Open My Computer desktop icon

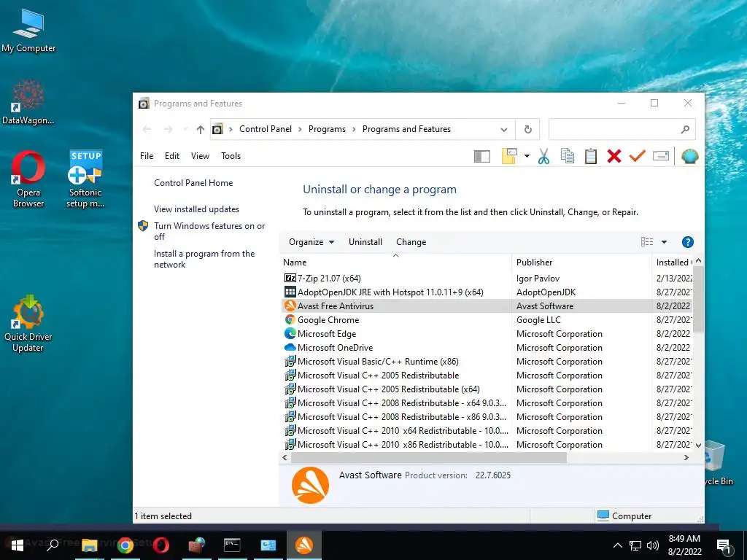click(x=28, y=30)
